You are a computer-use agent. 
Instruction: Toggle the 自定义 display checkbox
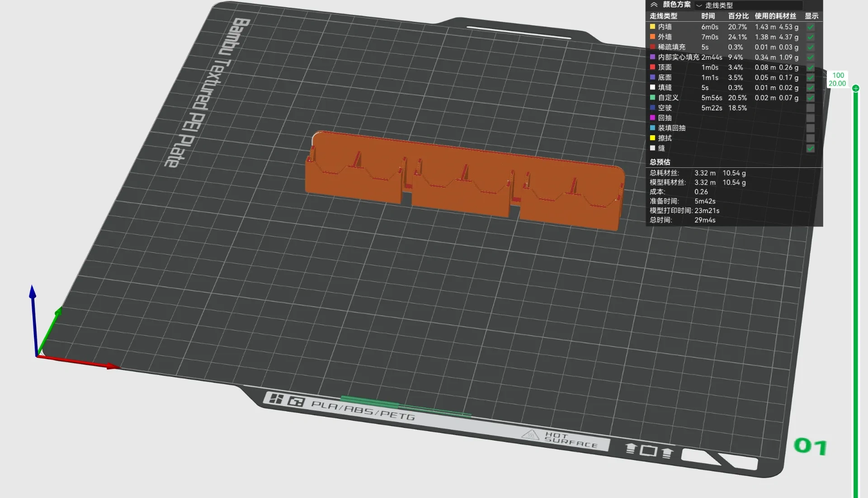(810, 98)
